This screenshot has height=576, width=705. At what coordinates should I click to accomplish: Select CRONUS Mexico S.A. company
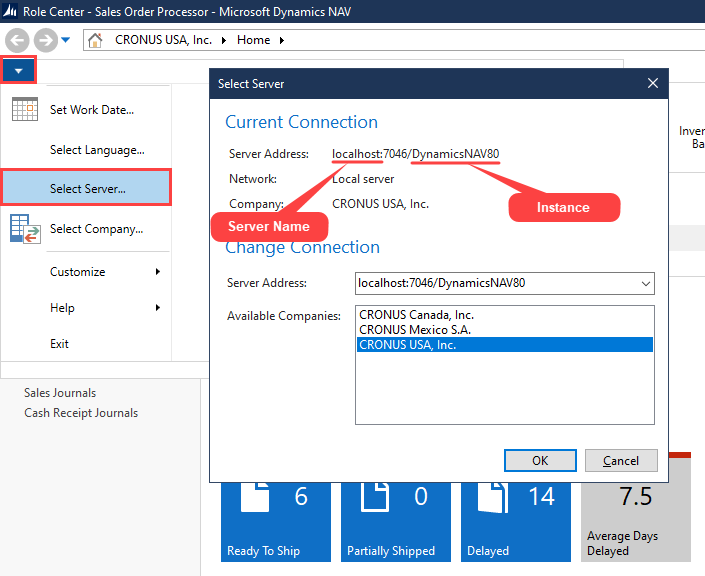click(504, 330)
